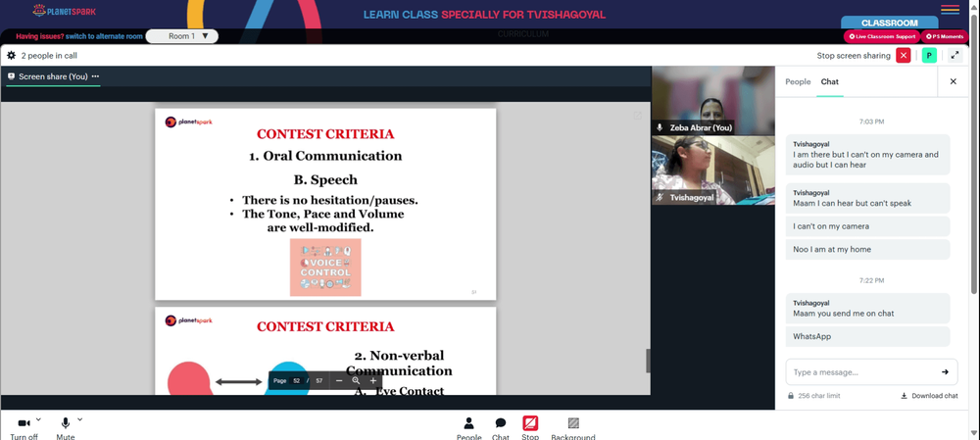
Task: Send chat message with arrow icon
Action: [x=945, y=371]
